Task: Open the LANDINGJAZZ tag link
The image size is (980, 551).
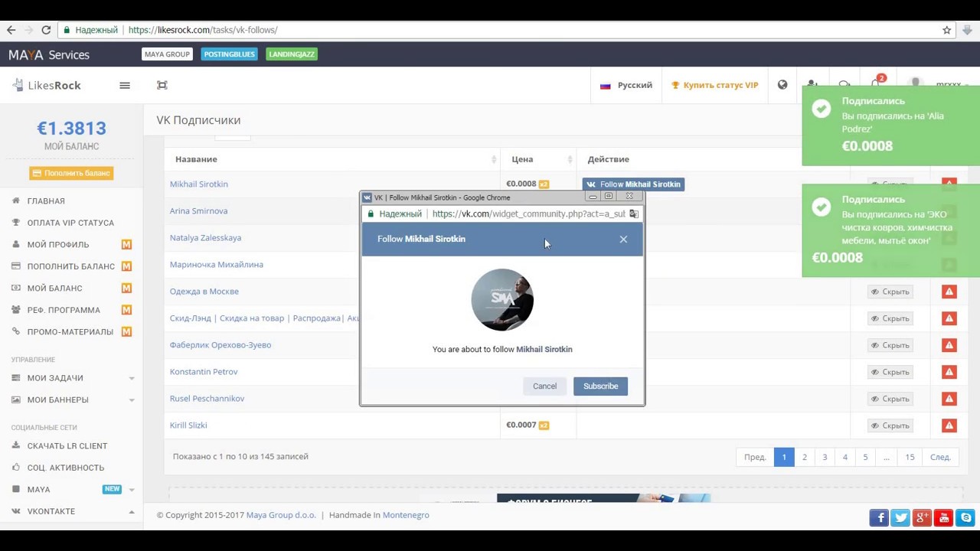Action: coord(292,54)
